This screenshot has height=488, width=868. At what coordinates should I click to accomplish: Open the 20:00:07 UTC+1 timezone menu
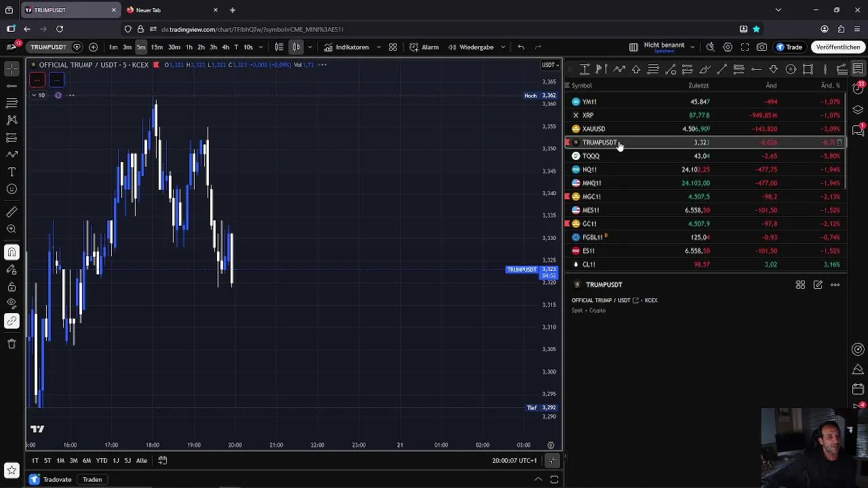coord(514,461)
